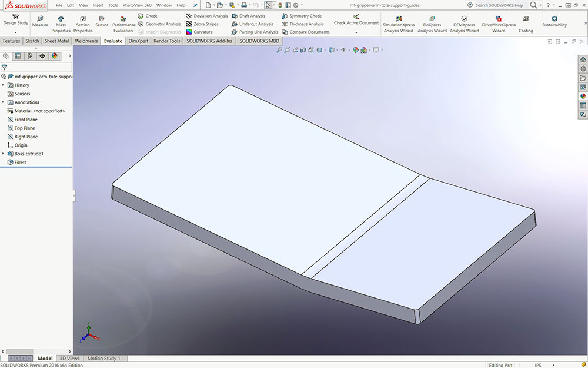Open Mass Properties
This screenshot has height=368, width=588.
pyautogui.click(x=61, y=24)
